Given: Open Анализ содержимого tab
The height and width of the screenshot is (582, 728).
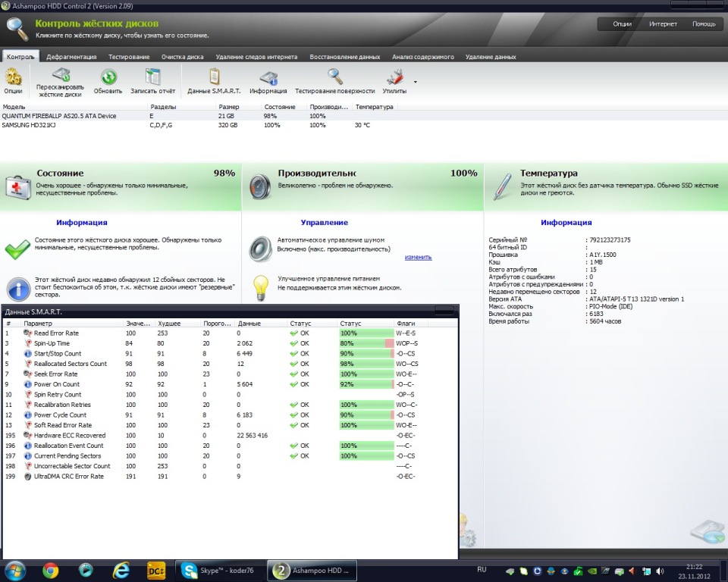Looking at the screenshot, I should coord(423,57).
